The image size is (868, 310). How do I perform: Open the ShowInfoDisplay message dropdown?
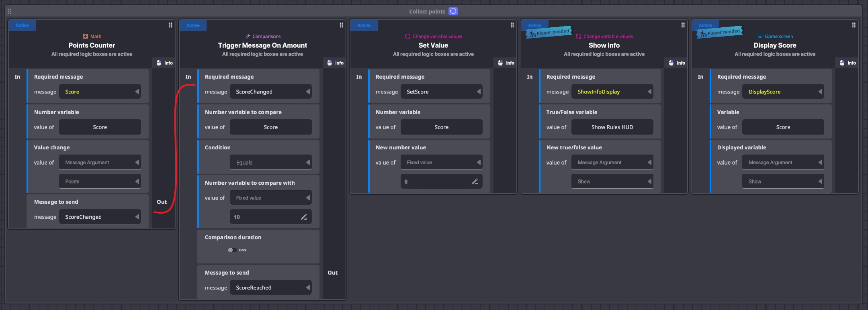point(612,92)
